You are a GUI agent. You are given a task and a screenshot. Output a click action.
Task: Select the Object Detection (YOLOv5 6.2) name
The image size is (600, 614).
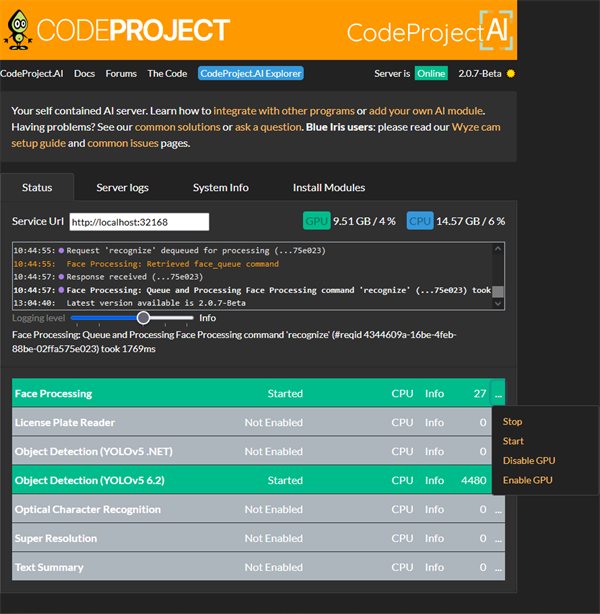90,480
